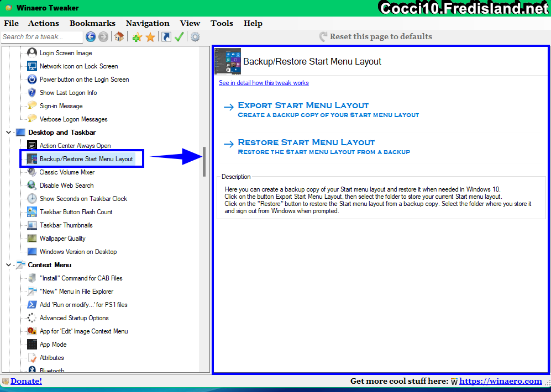This screenshot has height=392, width=551.
Task: Click the Disable Web Search globe icon
Action: click(x=32, y=186)
